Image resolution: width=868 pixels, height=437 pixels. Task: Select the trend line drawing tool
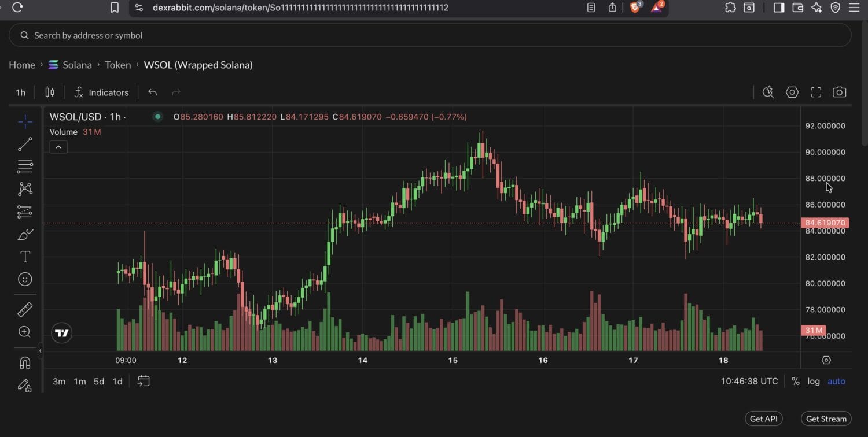25,144
